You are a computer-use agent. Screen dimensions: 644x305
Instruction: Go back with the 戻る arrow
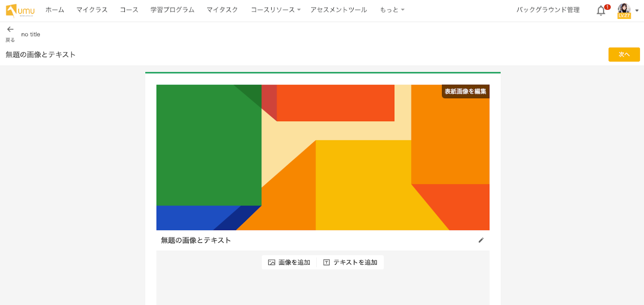coord(10,34)
